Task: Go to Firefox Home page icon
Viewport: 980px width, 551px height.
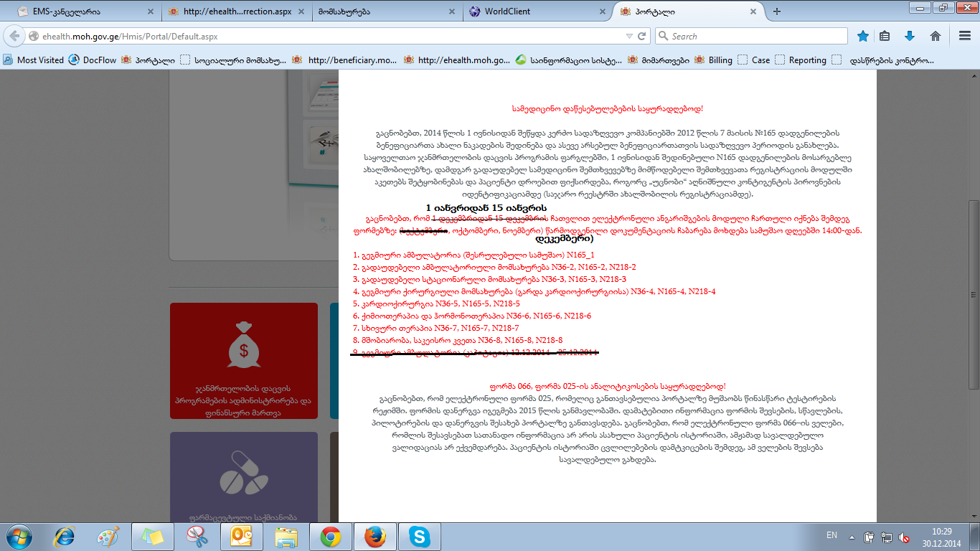Action: point(936,36)
